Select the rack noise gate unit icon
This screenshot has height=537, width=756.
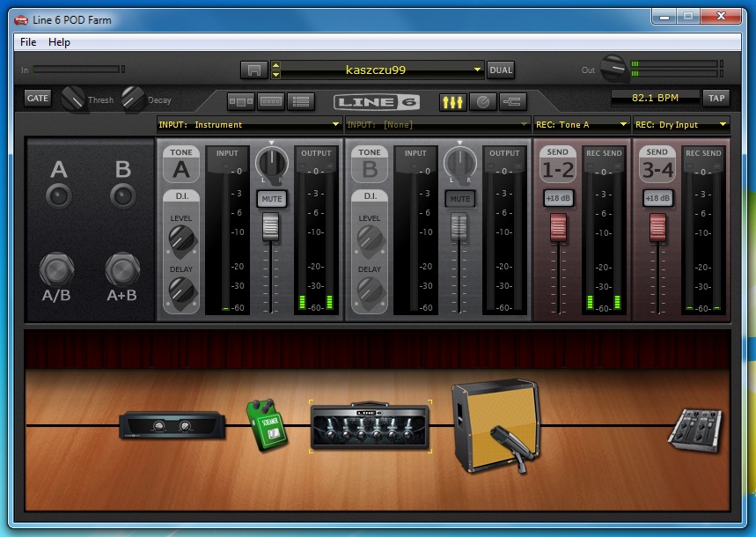172,425
